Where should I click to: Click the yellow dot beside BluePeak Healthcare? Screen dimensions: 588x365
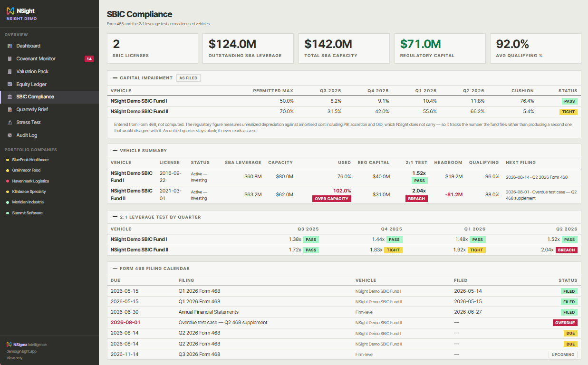7,160
